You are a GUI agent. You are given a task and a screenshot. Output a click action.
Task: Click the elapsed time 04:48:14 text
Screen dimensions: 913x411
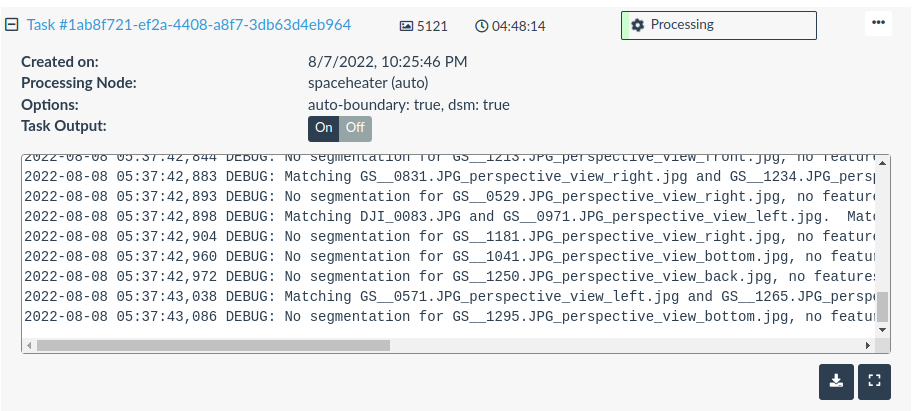click(x=519, y=26)
